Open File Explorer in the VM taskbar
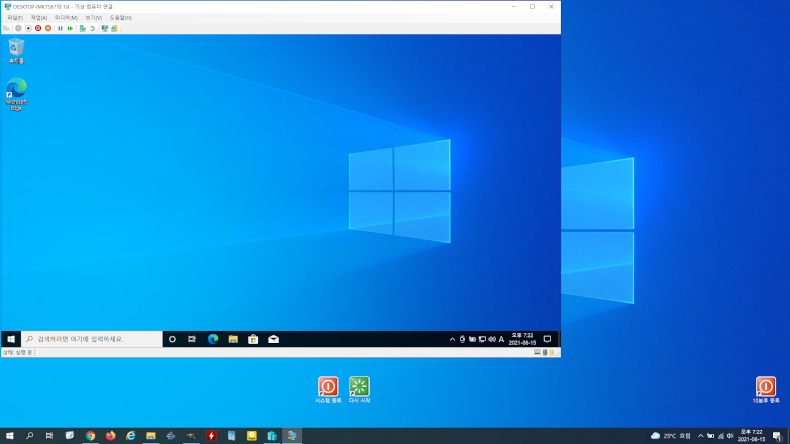This screenshot has width=790, height=444. point(233,339)
